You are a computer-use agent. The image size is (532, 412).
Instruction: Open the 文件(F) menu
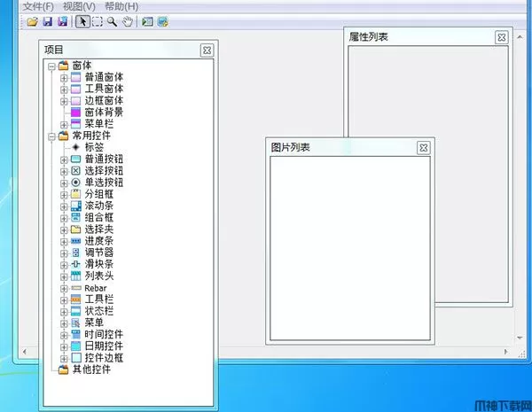coord(38,6)
